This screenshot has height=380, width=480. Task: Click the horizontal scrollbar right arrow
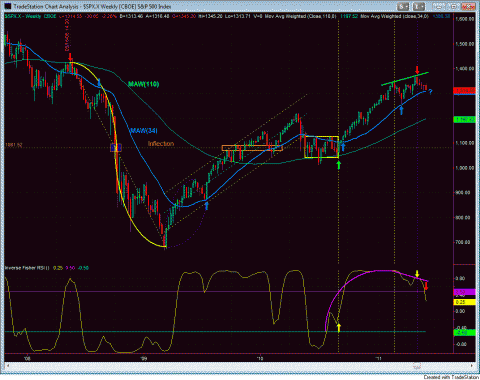pyautogui.click(x=473, y=366)
